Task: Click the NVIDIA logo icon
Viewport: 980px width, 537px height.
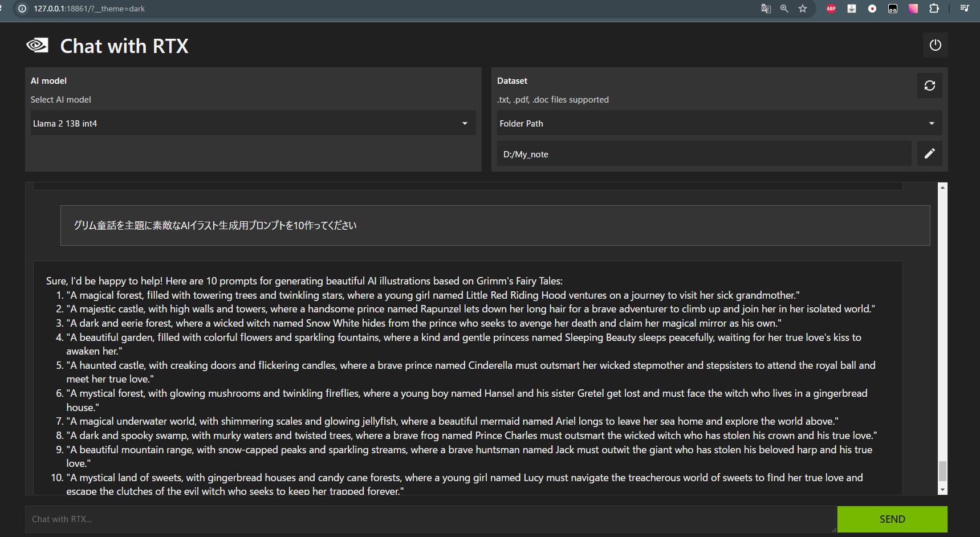Action: 38,46
